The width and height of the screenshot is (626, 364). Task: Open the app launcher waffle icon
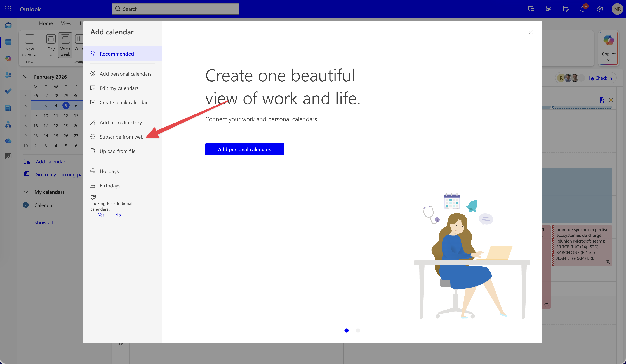pyautogui.click(x=8, y=9)
